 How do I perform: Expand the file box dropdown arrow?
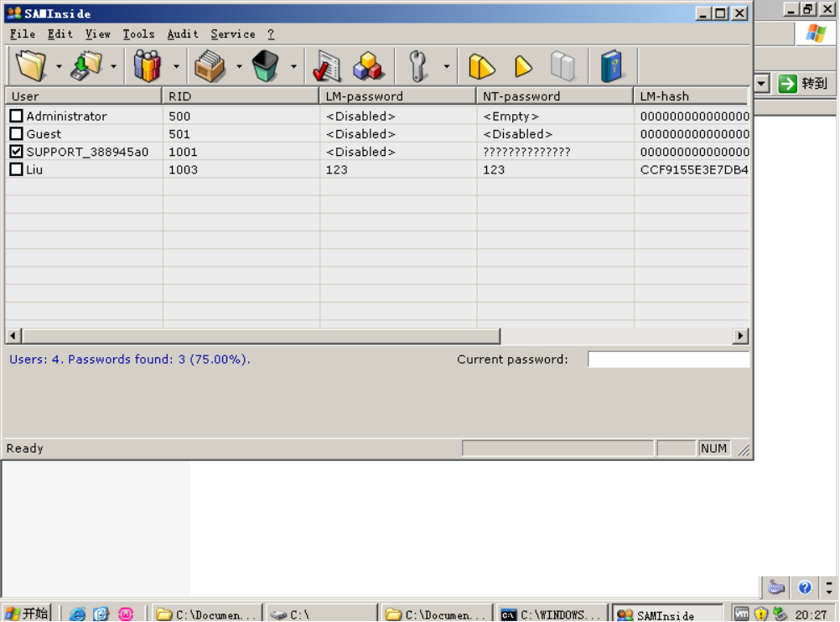(x=239, y=66)
